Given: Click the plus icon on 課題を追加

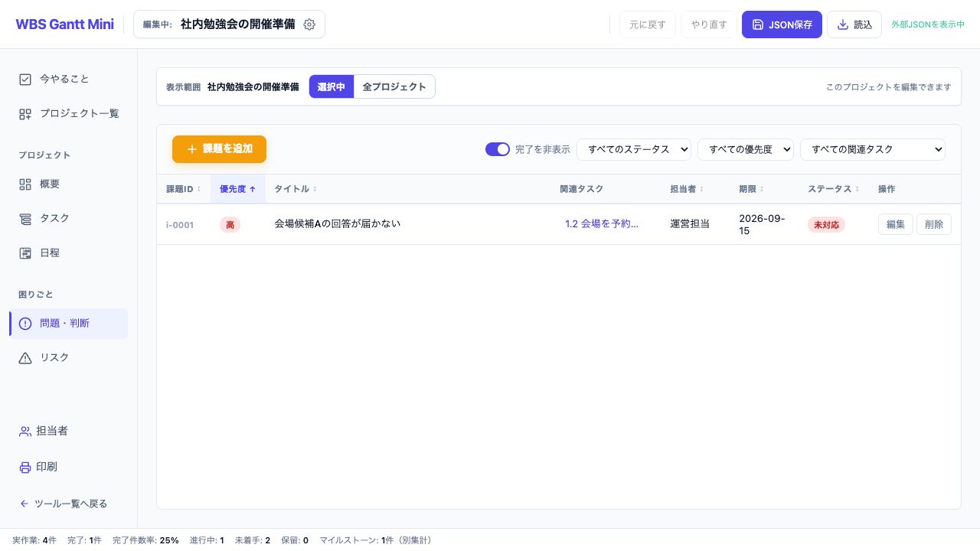Looking at the screenshot, I should (192, 149).
